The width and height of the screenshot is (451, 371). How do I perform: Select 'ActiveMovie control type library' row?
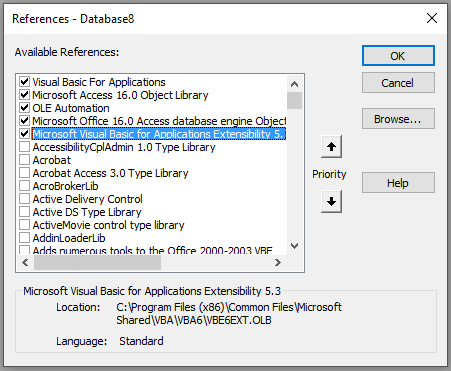108,225
